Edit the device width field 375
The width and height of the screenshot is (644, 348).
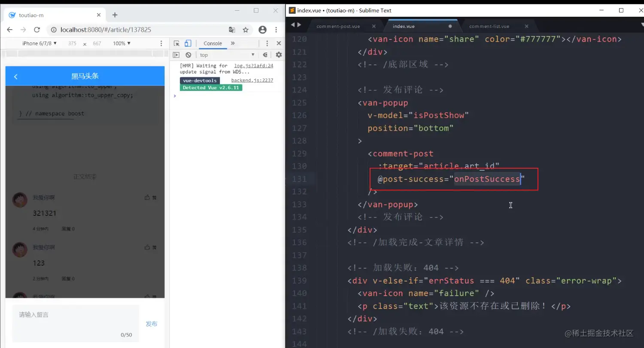pyautogui.click(x=72, y=43)
